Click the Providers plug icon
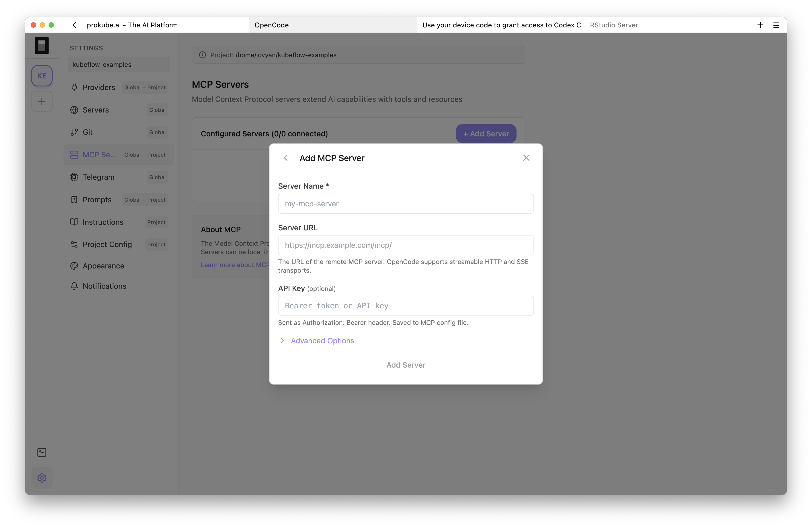The width and height of the screenshot is (812, 528). point(74,87)
